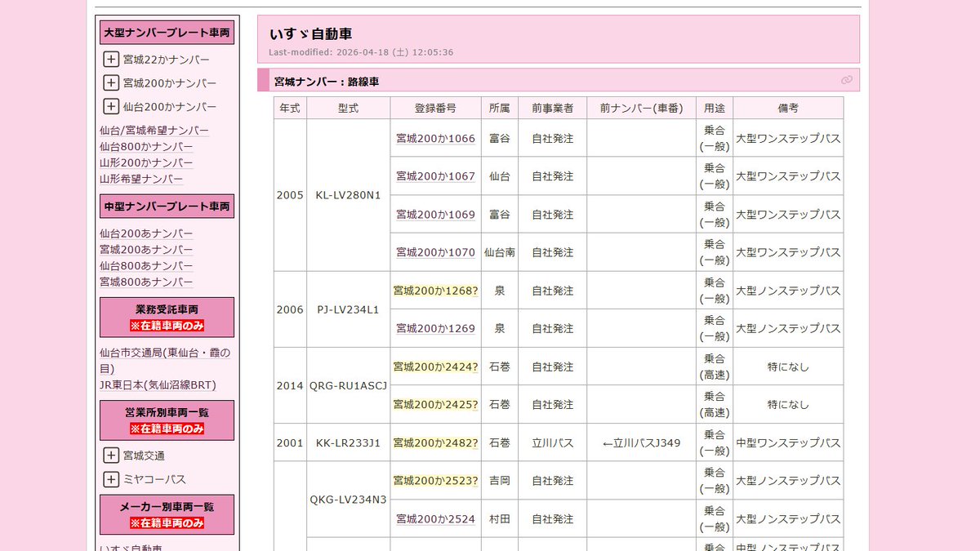980x551 pixels.
Task: Click the 村田 depot cell
Action: [499, 519]
